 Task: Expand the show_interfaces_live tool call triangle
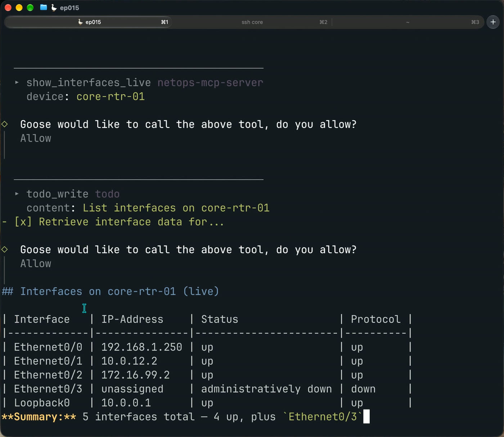(17, 82)
